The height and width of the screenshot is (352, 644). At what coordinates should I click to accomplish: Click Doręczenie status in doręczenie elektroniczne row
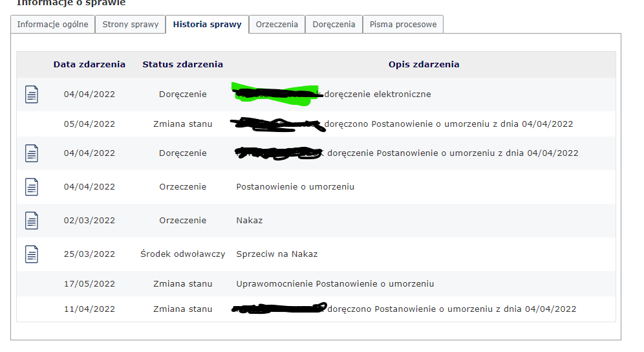coord(183,94)
